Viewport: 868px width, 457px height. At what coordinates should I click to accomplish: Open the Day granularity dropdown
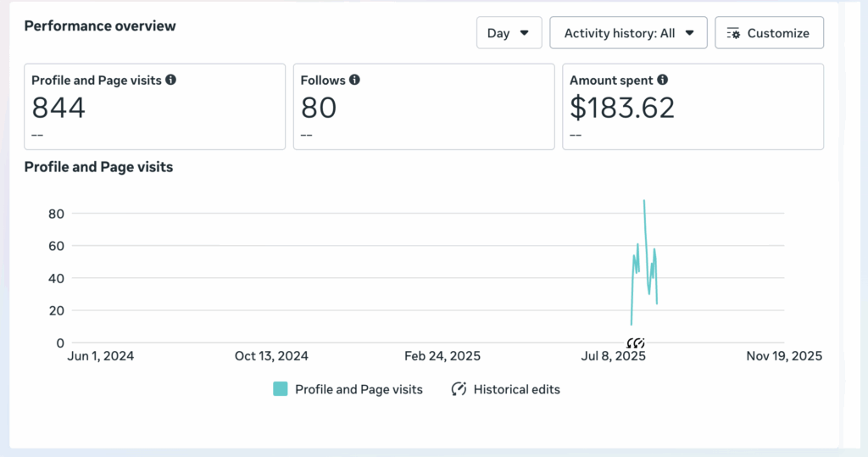coord(509,33)
